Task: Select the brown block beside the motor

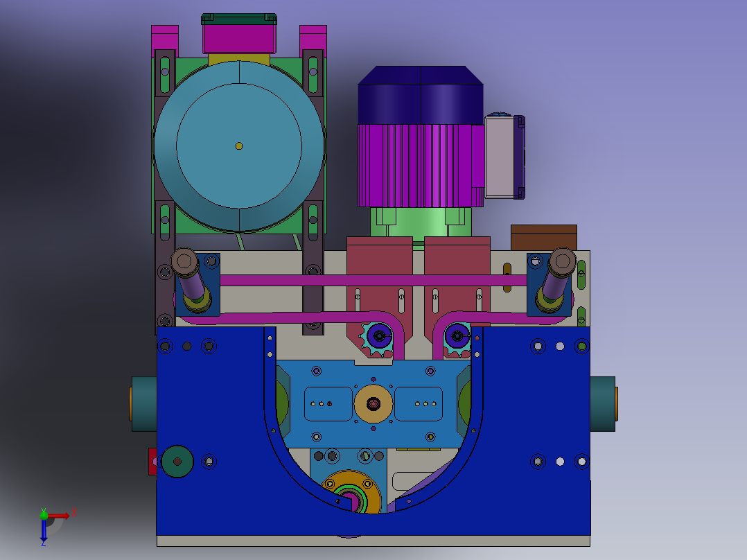Action: coord(543,237)
